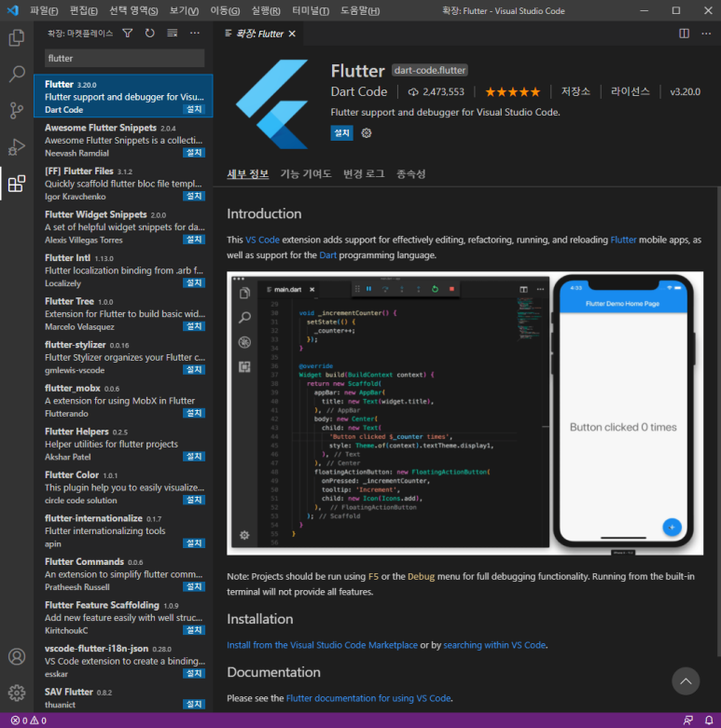The height and width of the screenshot is (728, 721).
Task: Open searching within VS Code link
Action: point(494,645)
